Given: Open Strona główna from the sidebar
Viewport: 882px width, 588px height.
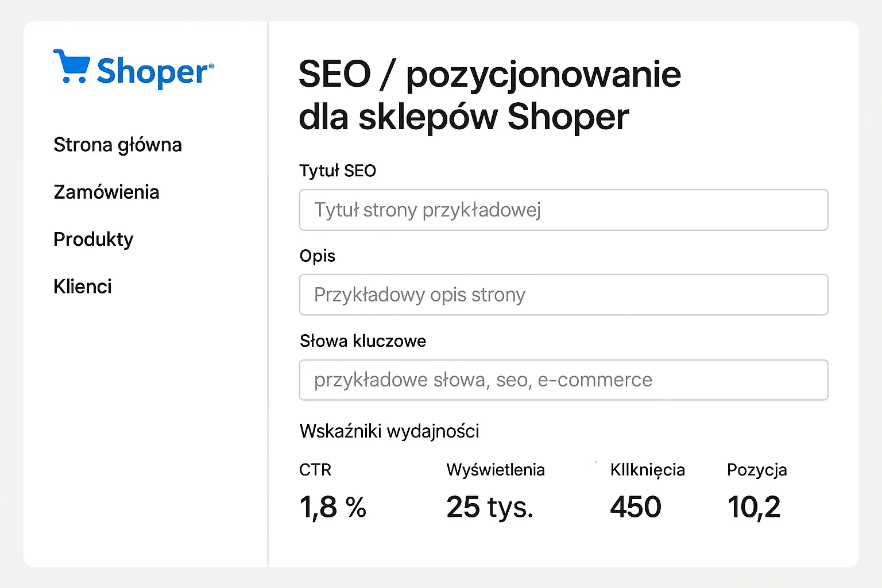Looking at the screenshot, I should pyautogui.click(x=118, y=144).
